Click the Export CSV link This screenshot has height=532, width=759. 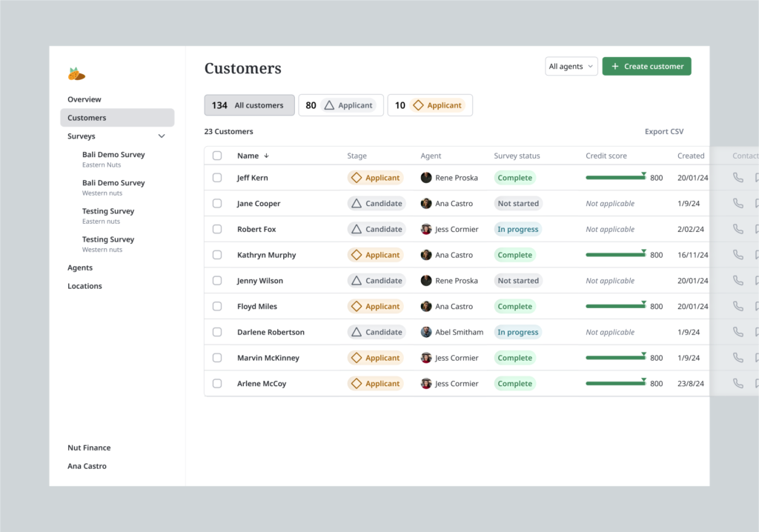click(x=663, y=132)
